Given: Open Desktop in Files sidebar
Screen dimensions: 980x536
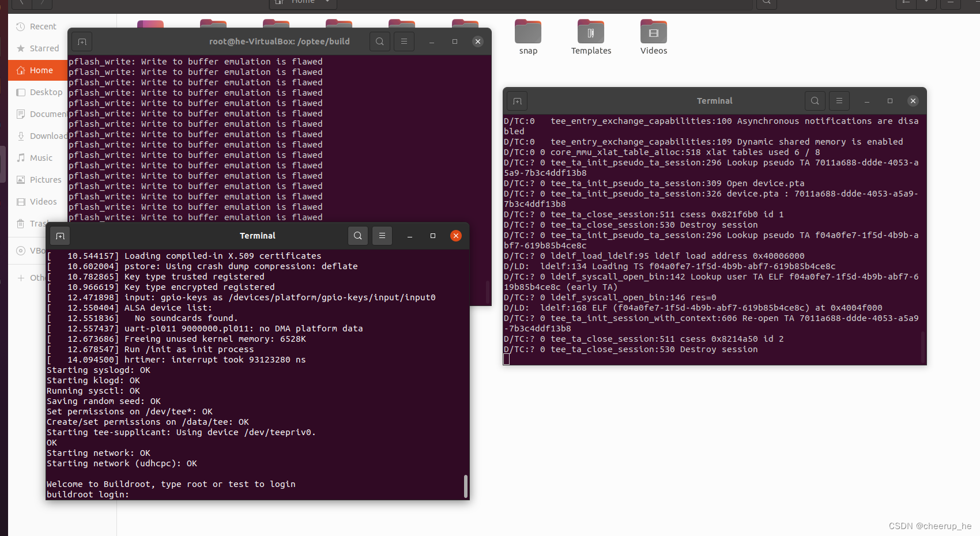Looking at the screenshot, I should coord(37,92).
